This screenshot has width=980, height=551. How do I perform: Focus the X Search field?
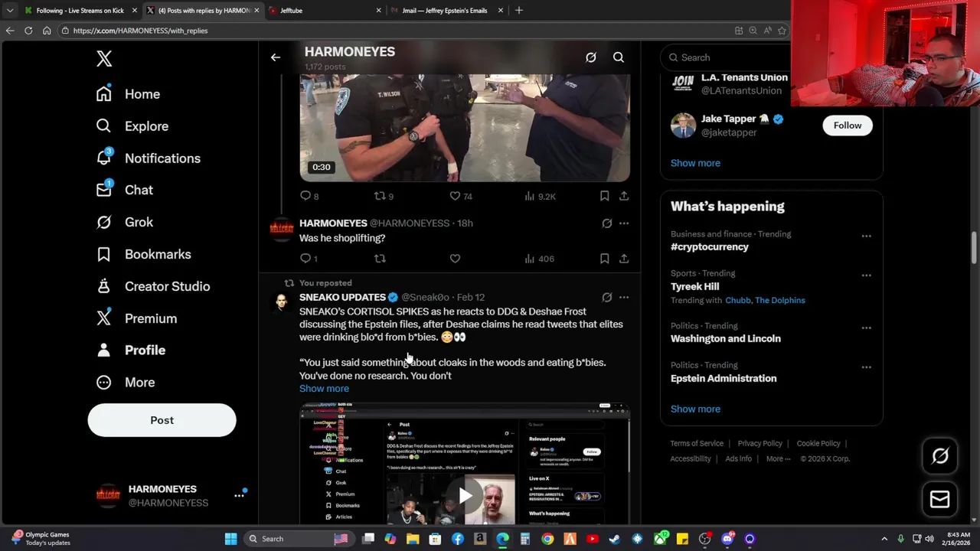tap(727, 57)
